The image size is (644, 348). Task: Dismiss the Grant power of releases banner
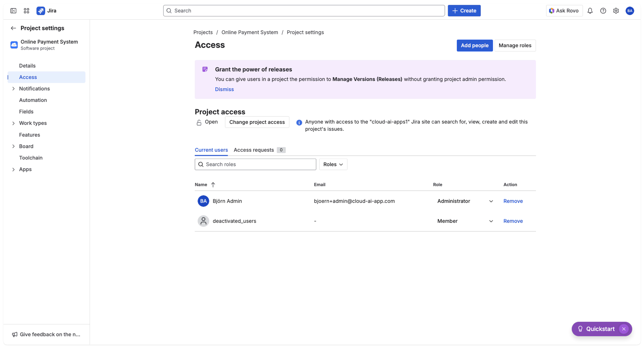click(x=224, y=89)
